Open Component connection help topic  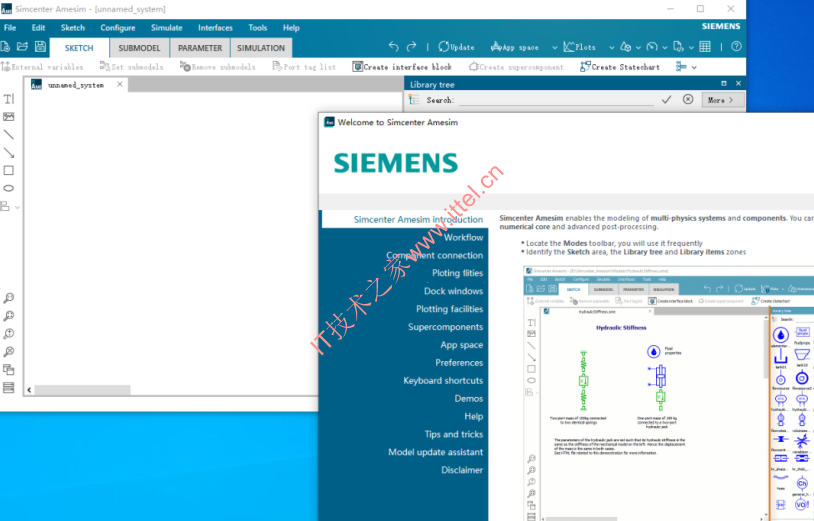(x=435, y=255)
